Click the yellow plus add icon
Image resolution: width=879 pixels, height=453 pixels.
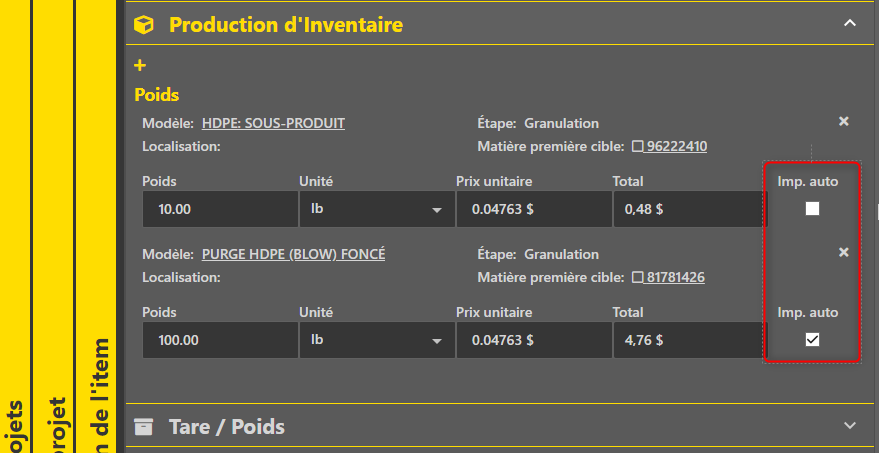tap(140, 66)
